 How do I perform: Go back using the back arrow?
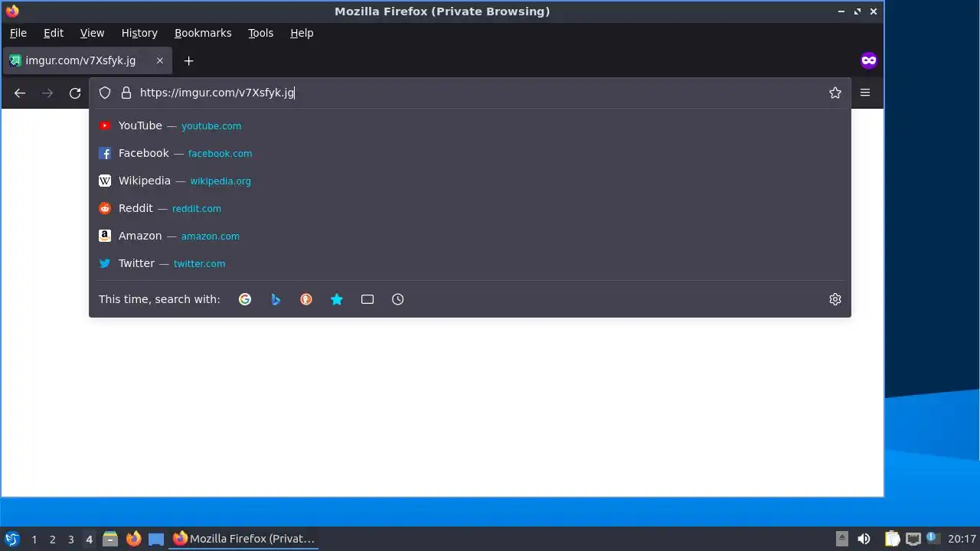click(x=20, y=93)
